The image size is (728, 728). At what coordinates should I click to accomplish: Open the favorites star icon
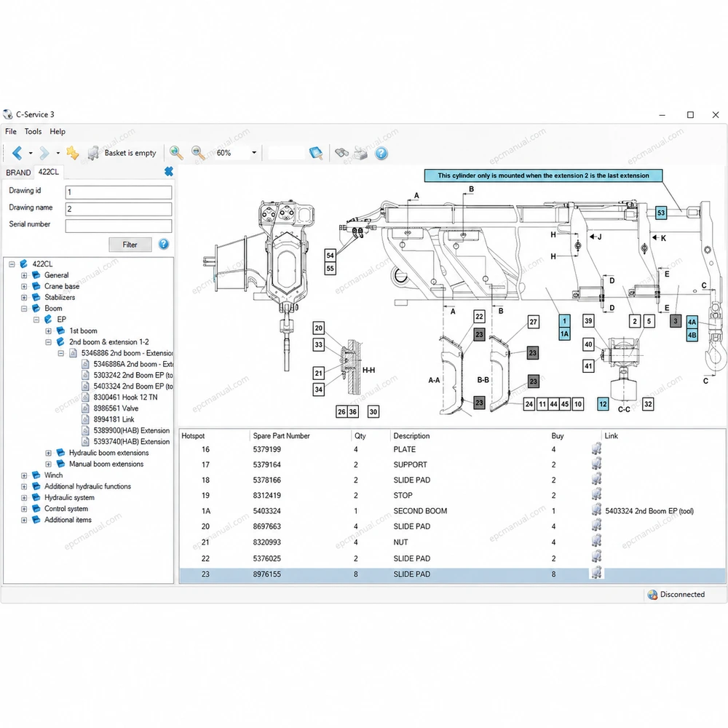(72, 153)
